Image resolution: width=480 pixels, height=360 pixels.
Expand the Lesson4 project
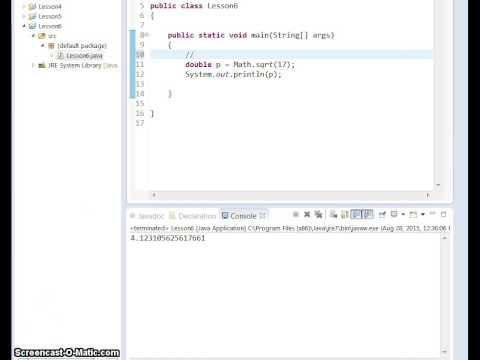pos(24,6)
